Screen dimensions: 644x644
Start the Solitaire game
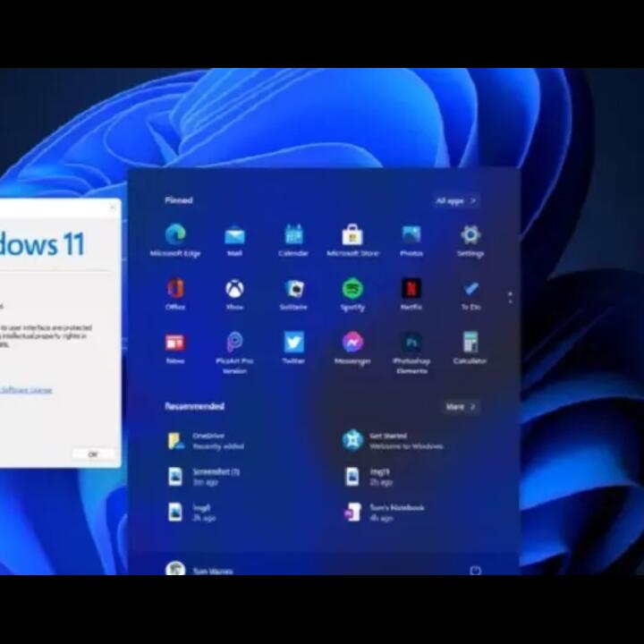tap(293, 294)
